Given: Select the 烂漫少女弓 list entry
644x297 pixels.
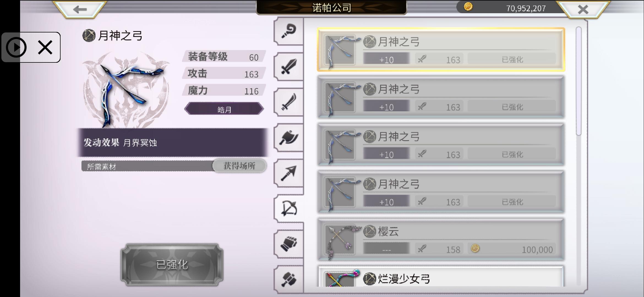Looking at the screenshot, I should pos(441,276).
